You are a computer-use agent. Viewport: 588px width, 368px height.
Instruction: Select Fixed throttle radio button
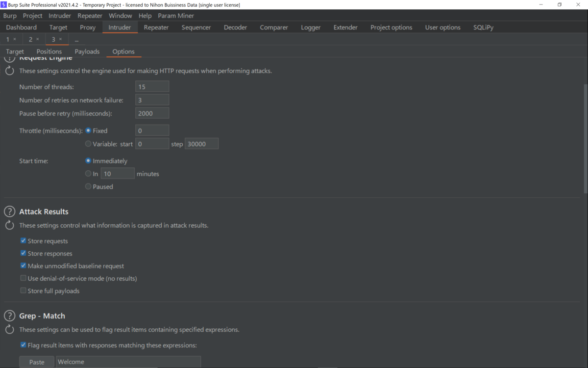click(x=88, y=131)
